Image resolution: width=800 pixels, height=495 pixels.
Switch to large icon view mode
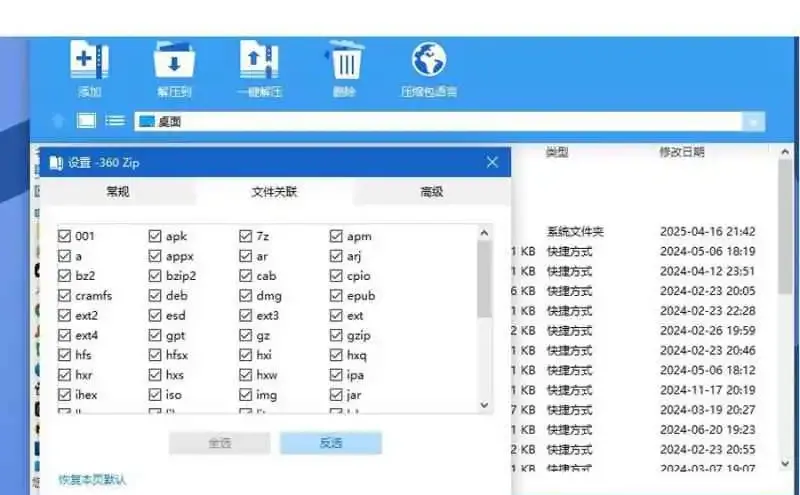click(86, 121)
